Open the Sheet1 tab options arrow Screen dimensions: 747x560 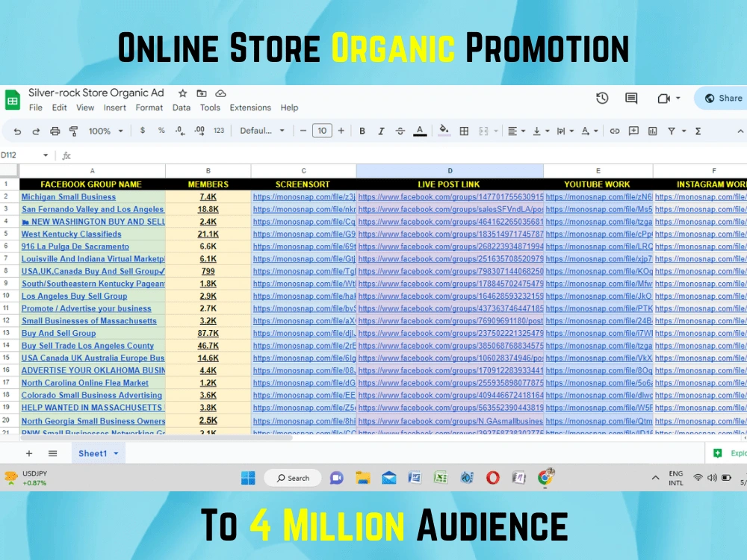[x=116, y=453]
